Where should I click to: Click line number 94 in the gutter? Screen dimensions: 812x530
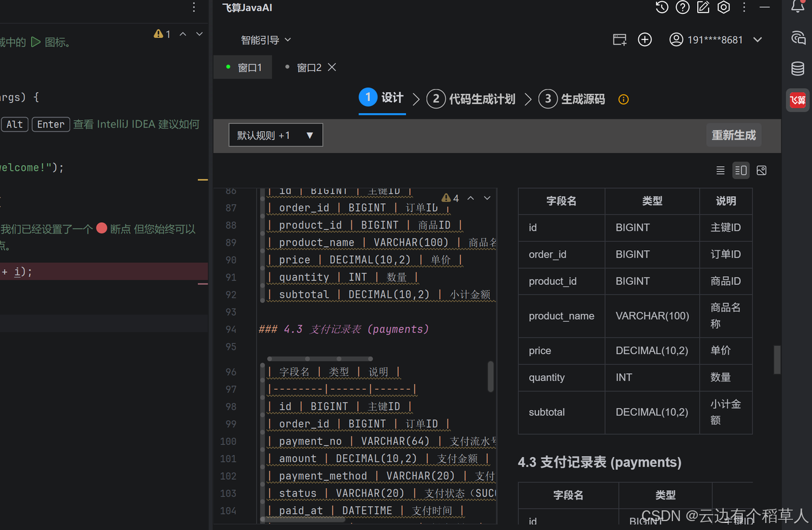[230, 329]
